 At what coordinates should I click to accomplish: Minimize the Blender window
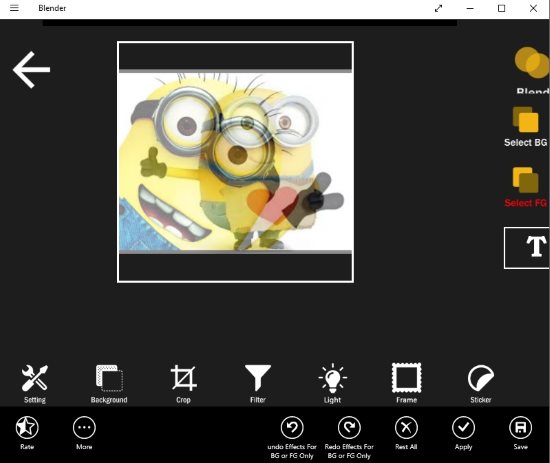coord(470,8)
